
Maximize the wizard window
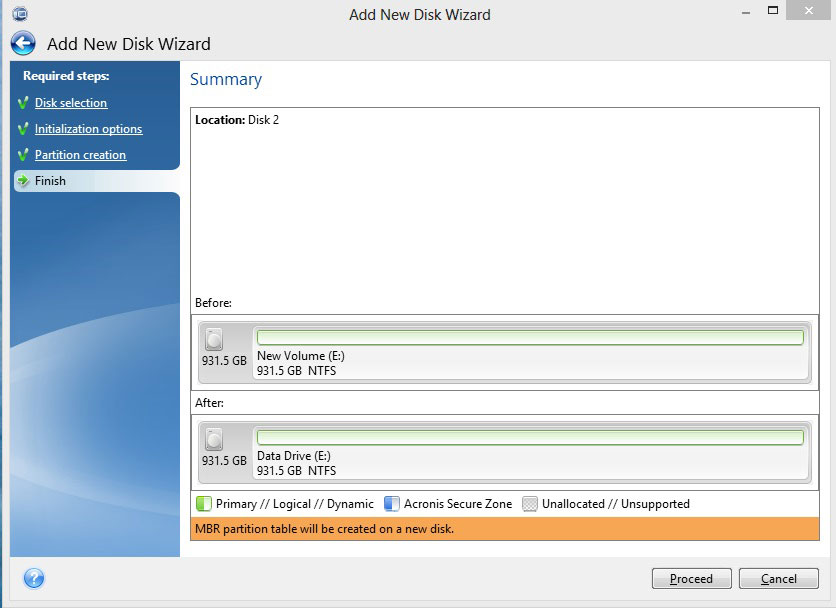773,10
